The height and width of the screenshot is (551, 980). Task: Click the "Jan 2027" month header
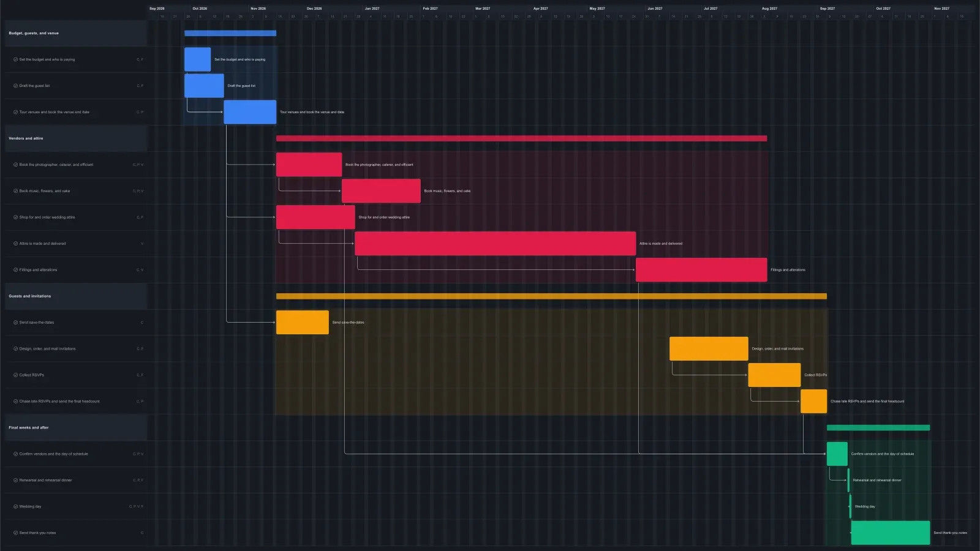tap(372, 9)
